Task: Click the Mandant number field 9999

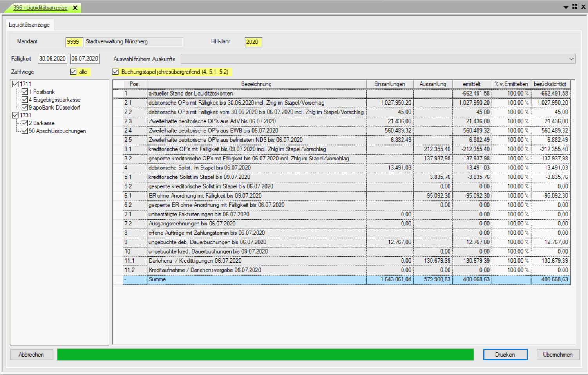Action: [x=73, y=42]
